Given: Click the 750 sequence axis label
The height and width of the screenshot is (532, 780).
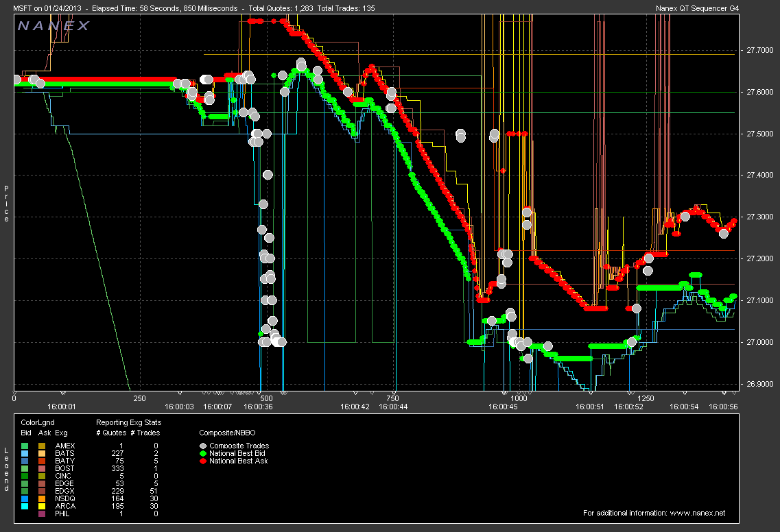Looking at the screenshot, I should tap(392, 398).
